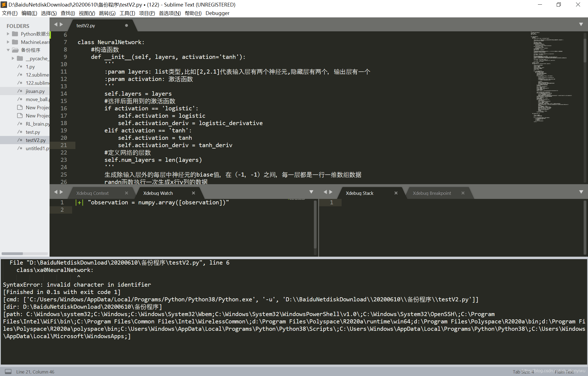The width and height of the screenshot is (588, 376).
Task: Toggle the |+| watch expression marker
Action: point(79,202)
